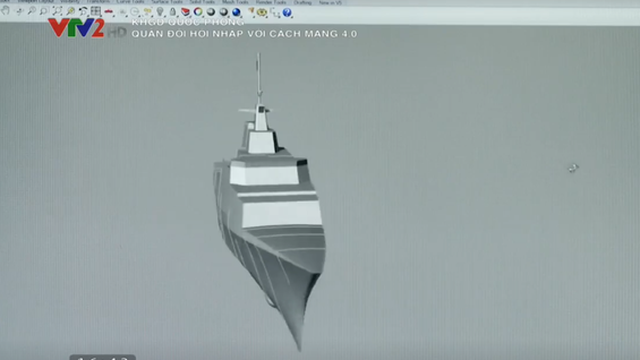Image resolution: width=640 pixels, height=360 pixels.
Task: Open Help via the blue question mark
Action: tap(287, 12)
